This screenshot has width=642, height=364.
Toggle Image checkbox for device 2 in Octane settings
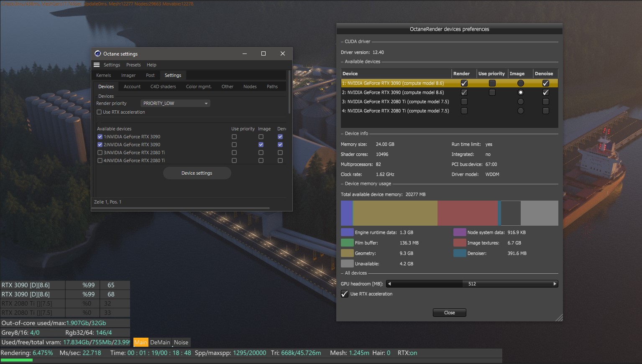click(261, 145)
